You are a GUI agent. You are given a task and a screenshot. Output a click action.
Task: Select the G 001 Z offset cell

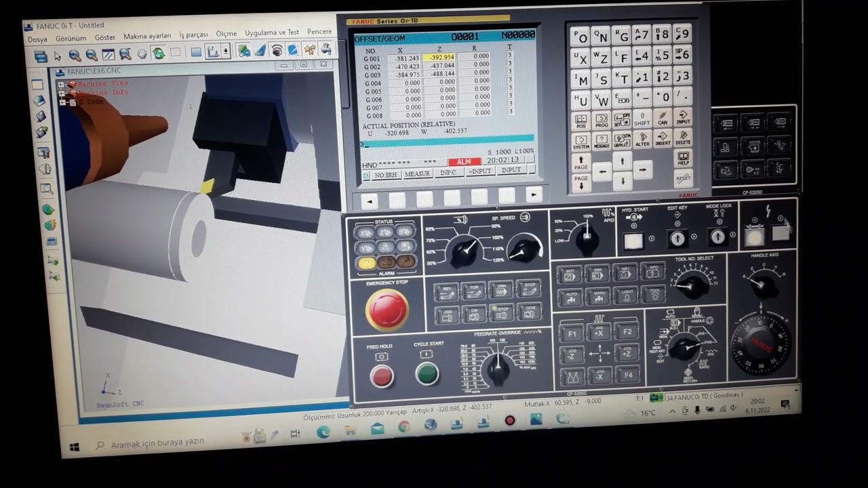[x=438, y=58]
